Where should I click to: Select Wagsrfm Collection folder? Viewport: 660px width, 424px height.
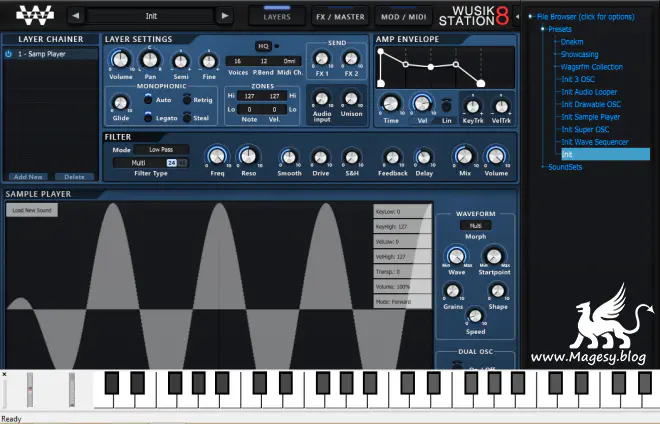click(591, 67)
